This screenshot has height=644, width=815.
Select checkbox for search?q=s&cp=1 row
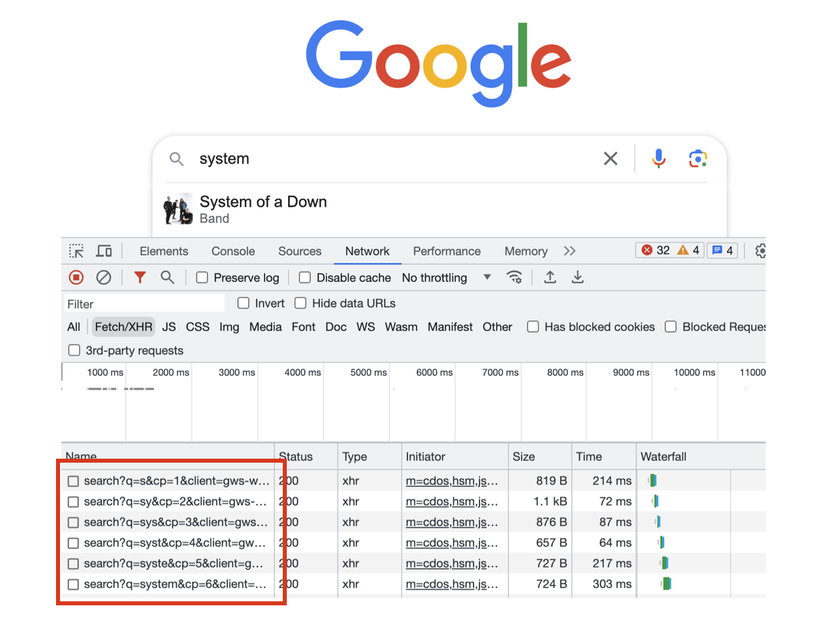click(x=74, y=481)
